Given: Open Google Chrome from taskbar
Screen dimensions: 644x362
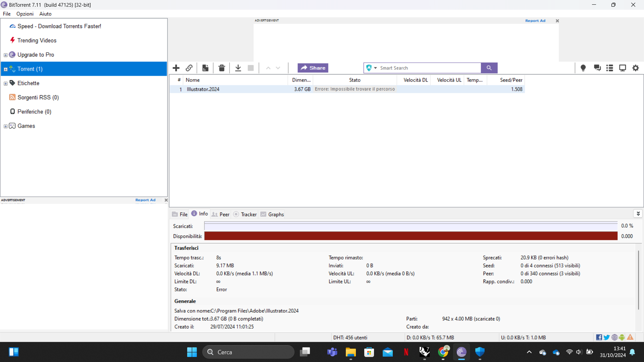Looking at the screenshot, I should [x=443, y=352].
